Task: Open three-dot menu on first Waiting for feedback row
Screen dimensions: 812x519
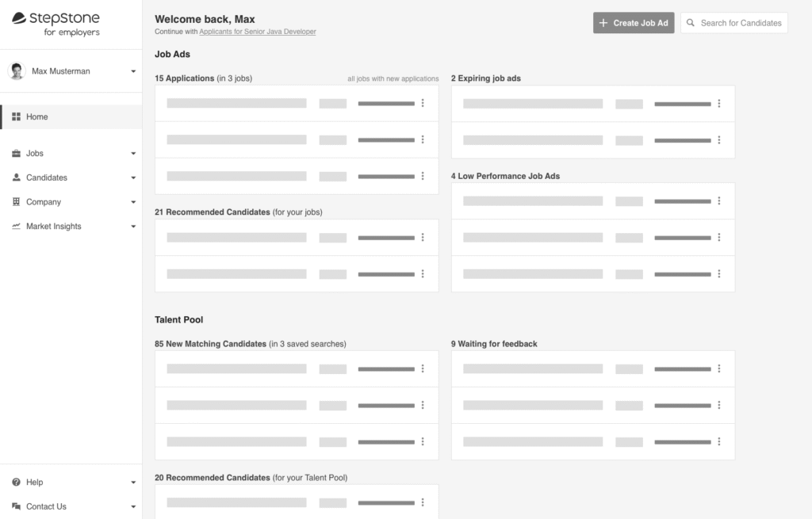Action: click(719, 368)
